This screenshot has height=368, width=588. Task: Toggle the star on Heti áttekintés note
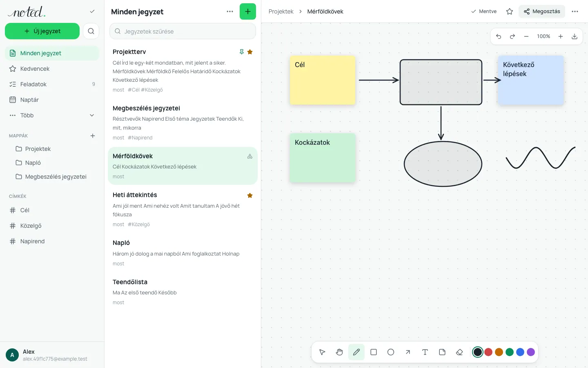(x=250, y=195)
